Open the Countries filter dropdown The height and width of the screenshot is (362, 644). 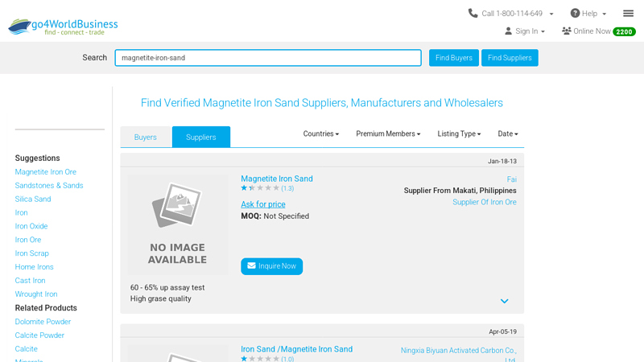click(x=320, y=134)
